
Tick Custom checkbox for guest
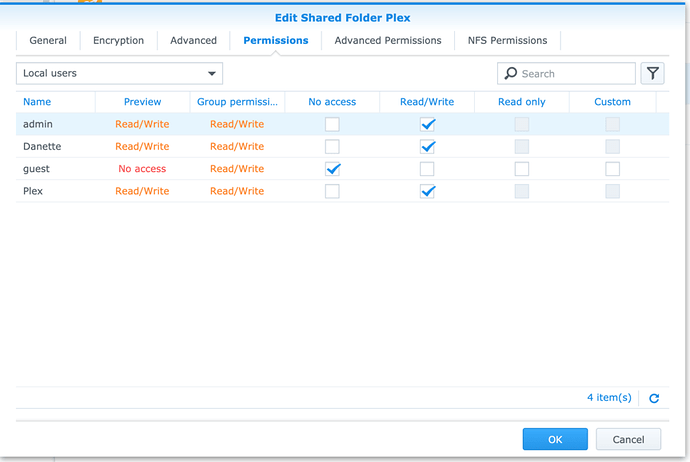(612, 169)
